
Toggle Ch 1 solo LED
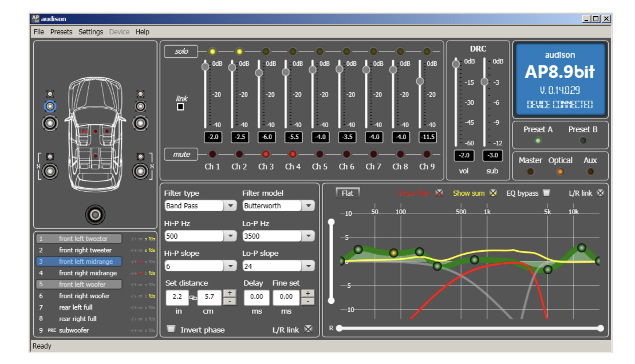212,52
